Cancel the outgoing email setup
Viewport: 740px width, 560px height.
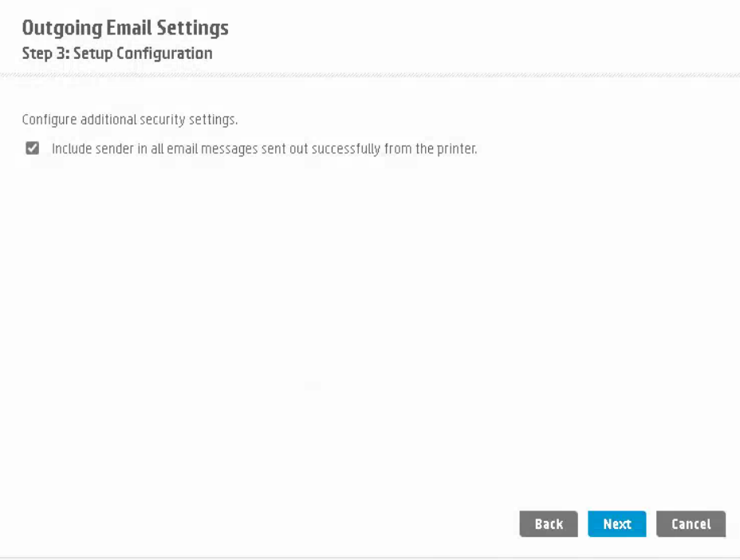[x=691, y=524]
